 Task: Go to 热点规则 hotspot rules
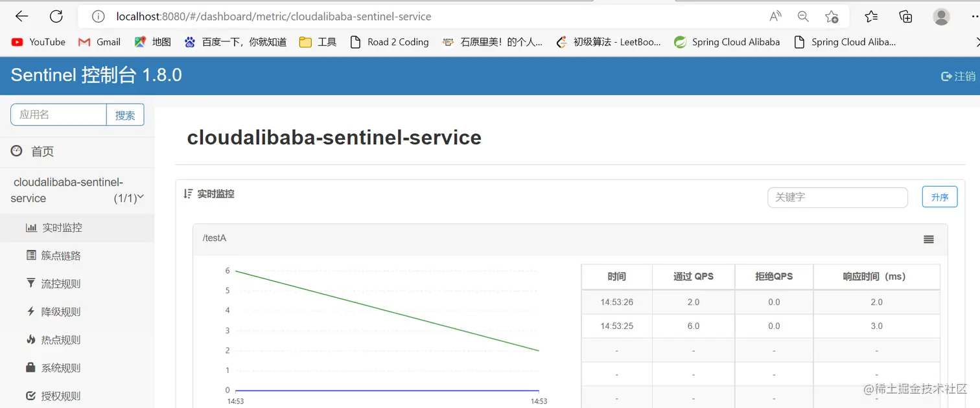[60, 340]
